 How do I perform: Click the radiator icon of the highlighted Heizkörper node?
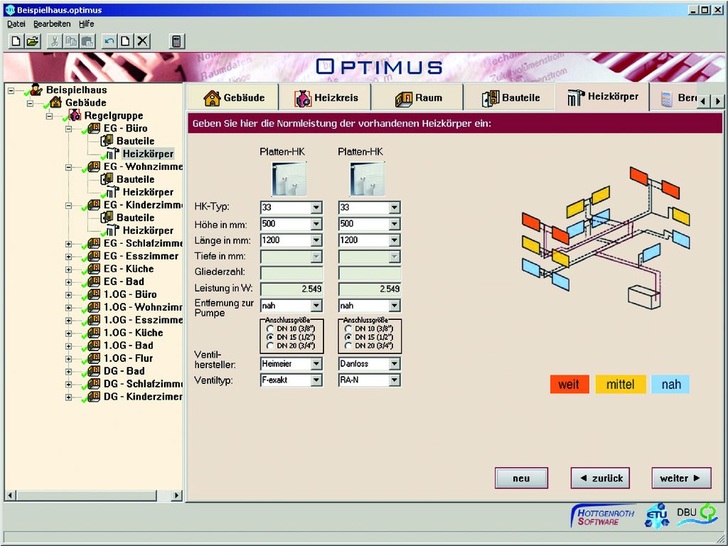113,154
